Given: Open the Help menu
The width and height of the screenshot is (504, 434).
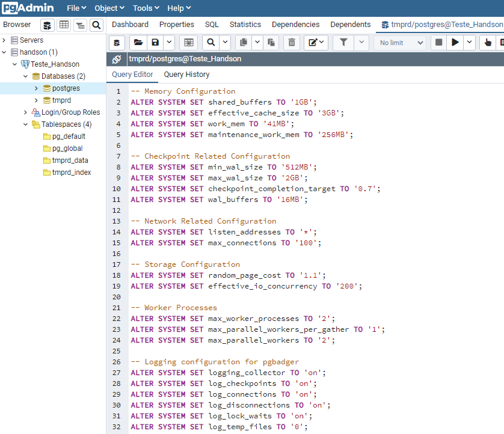Looking at the screenshot, I should point(179,8).
